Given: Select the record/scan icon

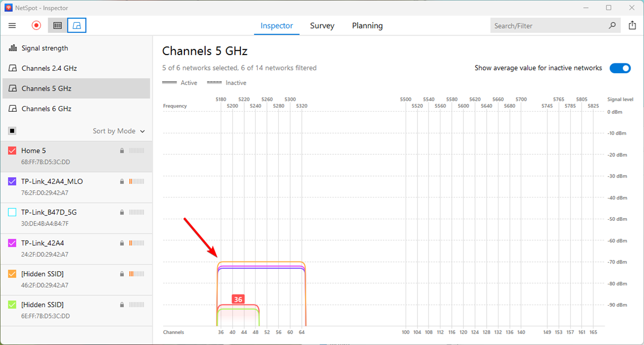Looking at the screenshot, I should coord(36,25).
